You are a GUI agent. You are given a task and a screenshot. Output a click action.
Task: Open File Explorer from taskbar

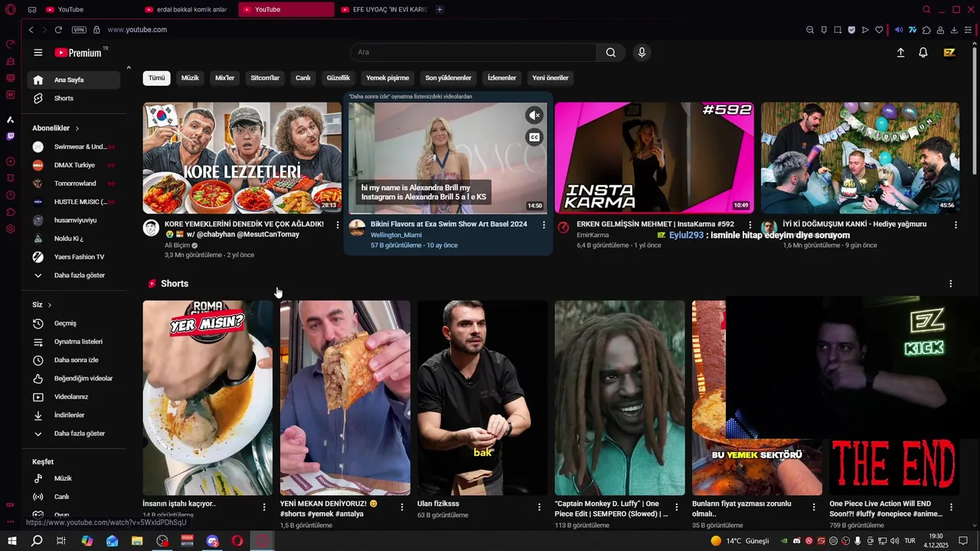[x=137, y=541]
